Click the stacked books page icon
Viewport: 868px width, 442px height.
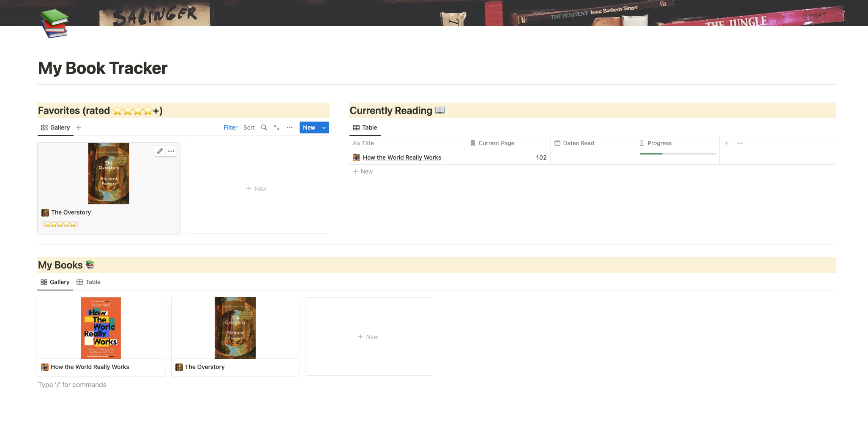[x=55, y=23]
